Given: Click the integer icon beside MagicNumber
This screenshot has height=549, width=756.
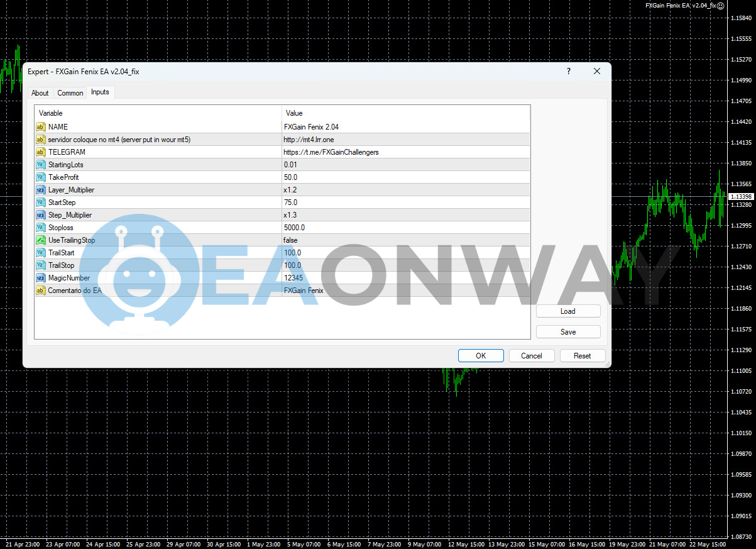Looking at the screenshot, I should pyautogui.click(x=41, y=278).
